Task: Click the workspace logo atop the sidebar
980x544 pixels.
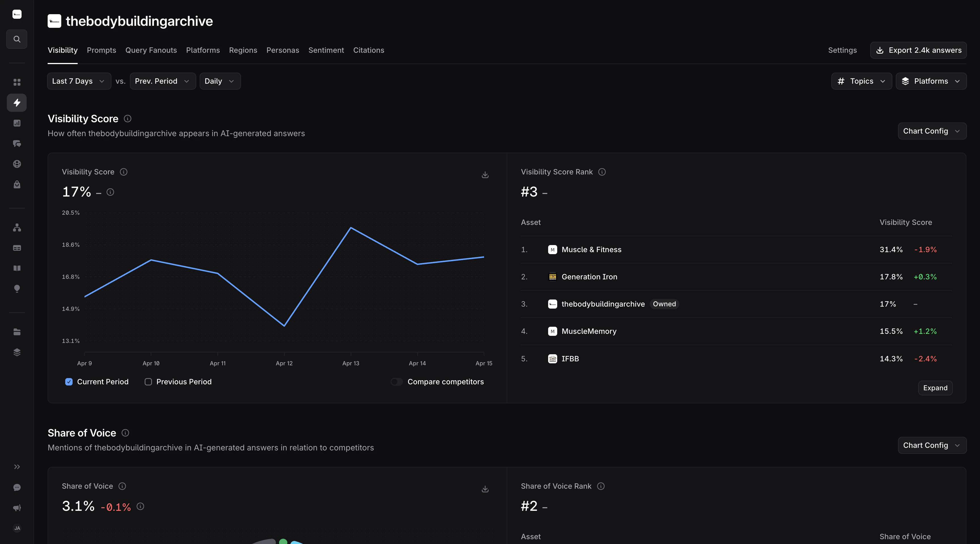Action: pyautogui.click(x=17, y=14)
